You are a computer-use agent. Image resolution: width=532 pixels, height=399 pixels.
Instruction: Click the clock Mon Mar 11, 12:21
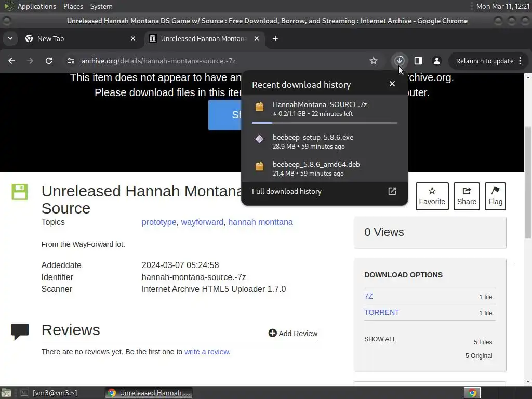[502, 6]
